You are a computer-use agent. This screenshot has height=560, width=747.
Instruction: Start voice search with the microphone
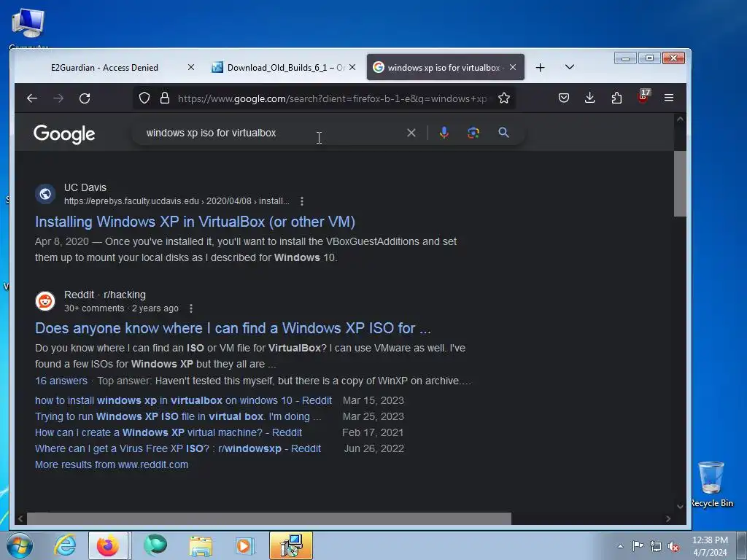tap(444, 133)
